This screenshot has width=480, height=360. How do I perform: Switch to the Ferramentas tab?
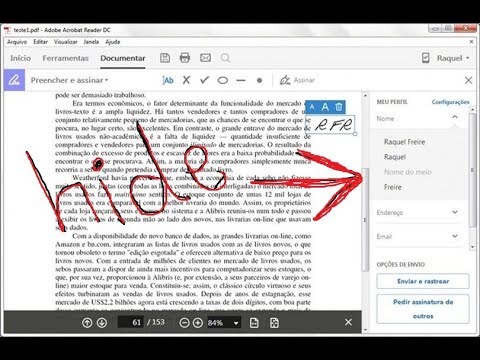tap(65, 58)
